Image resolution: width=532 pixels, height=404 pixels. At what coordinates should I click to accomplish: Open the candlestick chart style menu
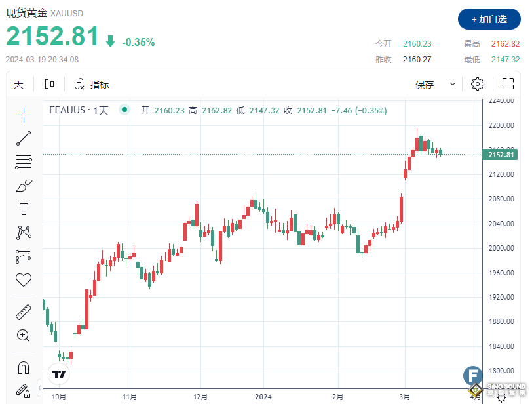[x=50, y=84]
